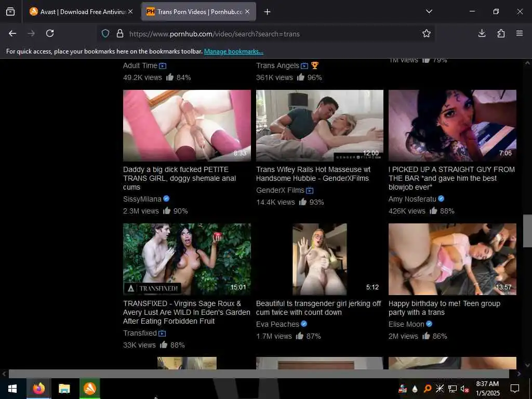Select the "33K views" text
This screenshot has width=532, height=399.
(x=139, y=345)
